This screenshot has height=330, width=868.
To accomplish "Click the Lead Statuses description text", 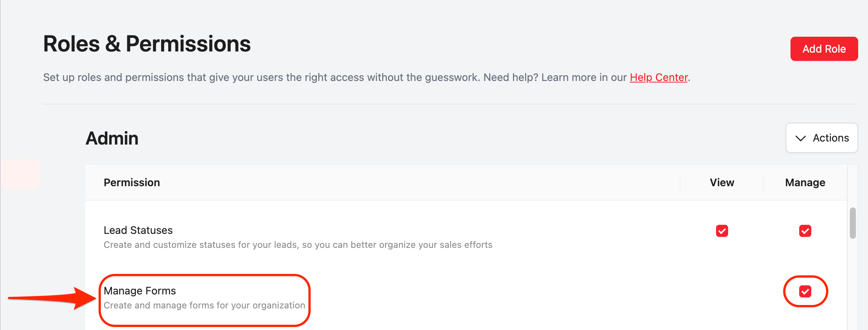I will [x=298, y=245].
